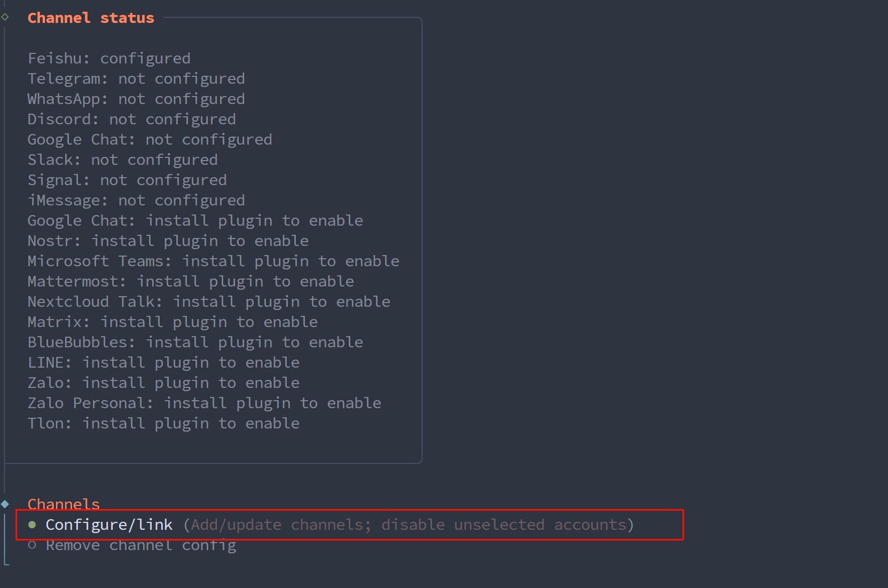Viewport: 888px width, 588px height.
Task: Click the Discord not configured line
Action: click(x=132, y=119)
